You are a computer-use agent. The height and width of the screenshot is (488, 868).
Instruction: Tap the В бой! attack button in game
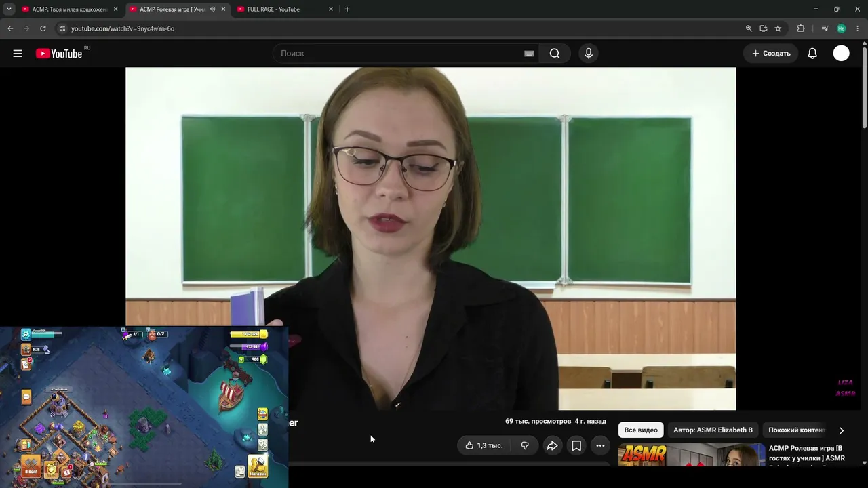[x=31, y=466]
